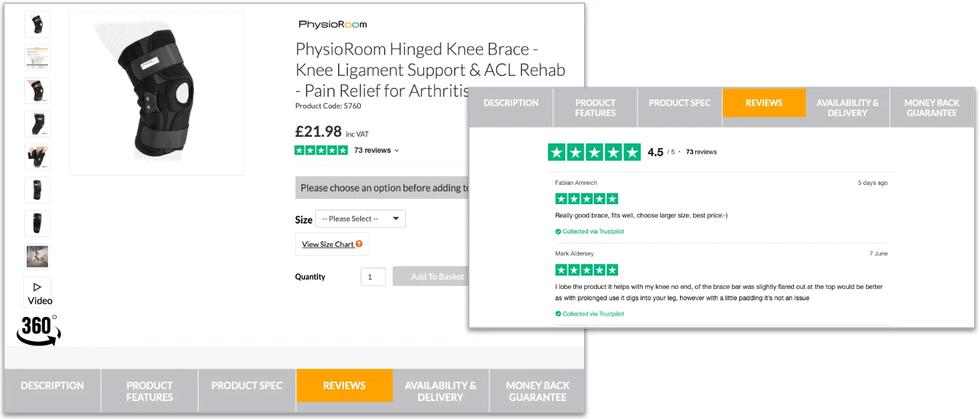Click the green star rating beside 73 reviews
This screenshot has width=980, height=419.
[x=321, y=151]
